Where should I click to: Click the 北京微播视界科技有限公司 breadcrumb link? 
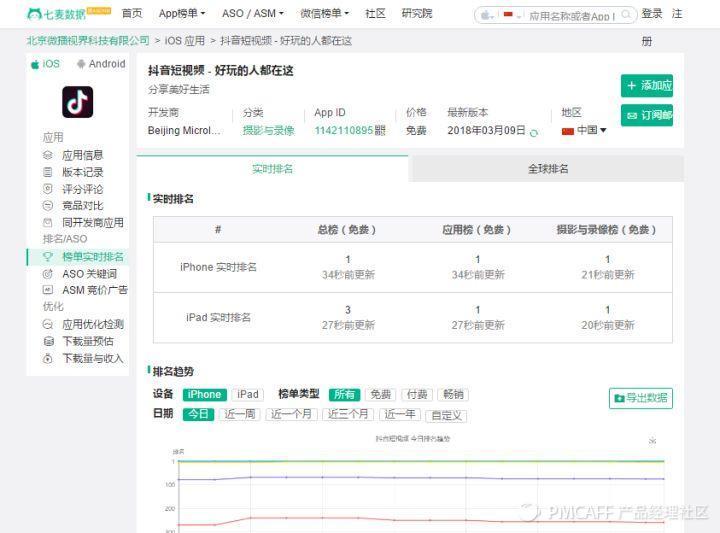click(88, 41)
